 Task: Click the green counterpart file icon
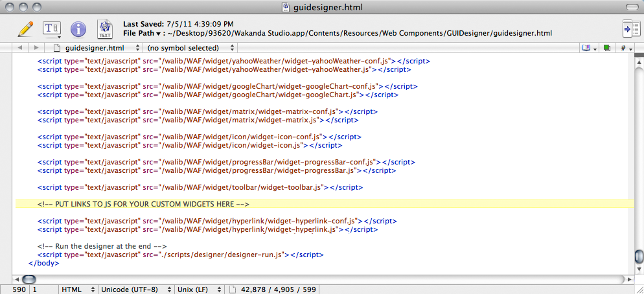click(607, 48)
